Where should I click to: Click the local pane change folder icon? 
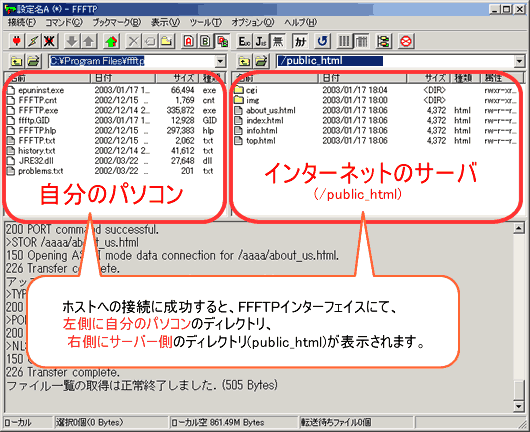(x=33, y=61)
